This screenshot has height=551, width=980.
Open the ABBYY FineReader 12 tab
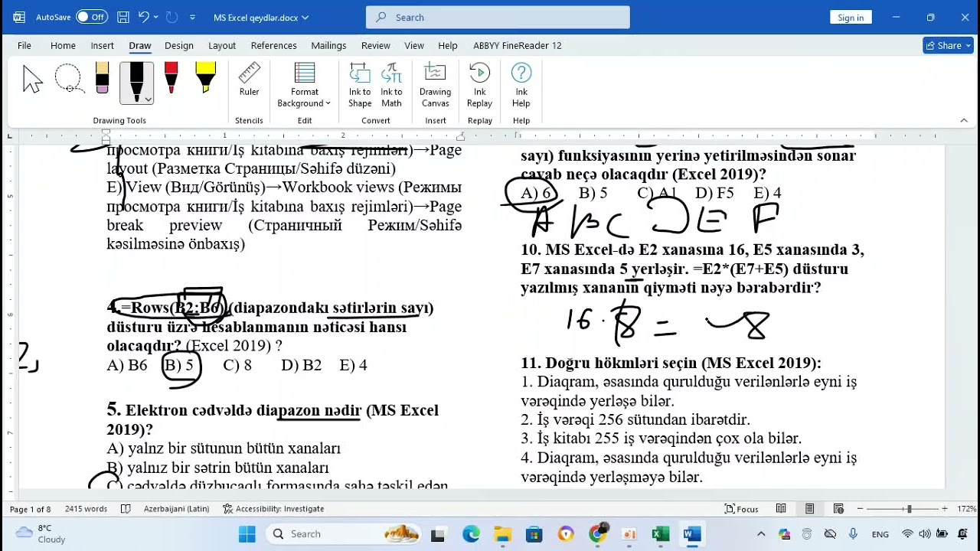click(517, 45)
